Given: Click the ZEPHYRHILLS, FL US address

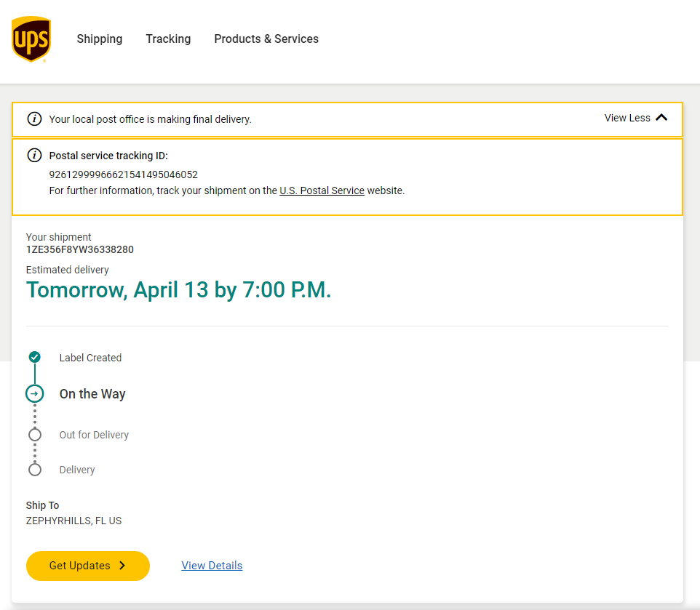Looking at the screenshot, I should tap(73, 521).
